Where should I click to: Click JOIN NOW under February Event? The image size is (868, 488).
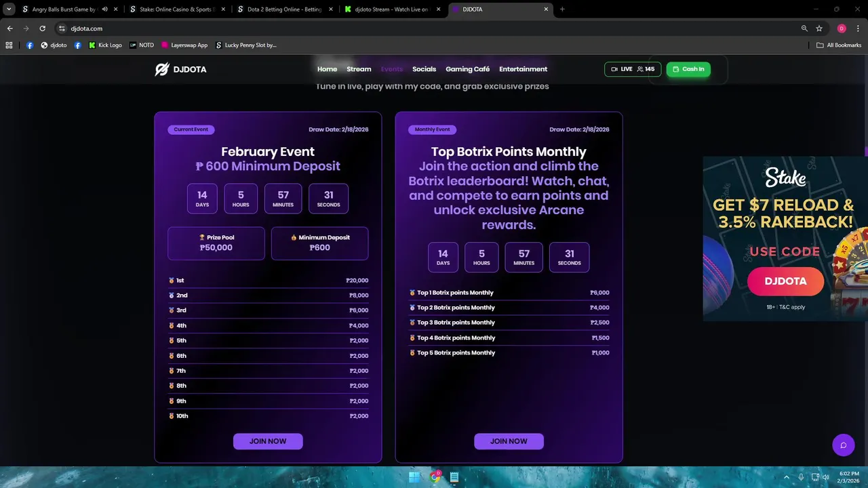pos(268,441)
